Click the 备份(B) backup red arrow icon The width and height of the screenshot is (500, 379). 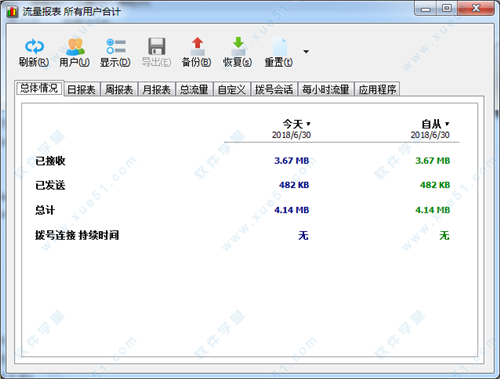tap(197, 46)
